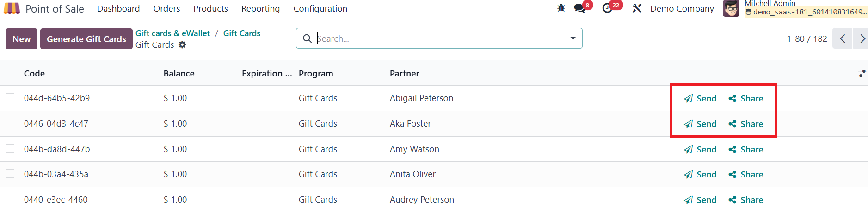Screen dimensions: 868x209
Task: Open the debug bug icon menu
Action: [x=561, y=8]
